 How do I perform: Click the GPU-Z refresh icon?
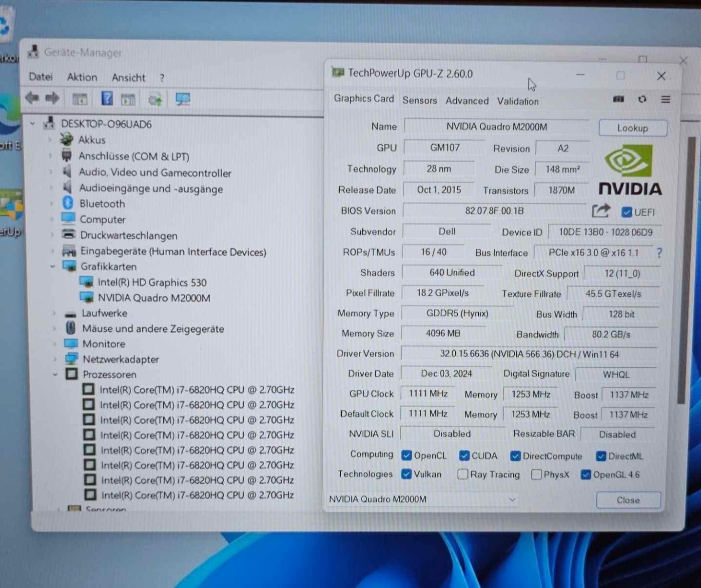[x=642, y=99]
